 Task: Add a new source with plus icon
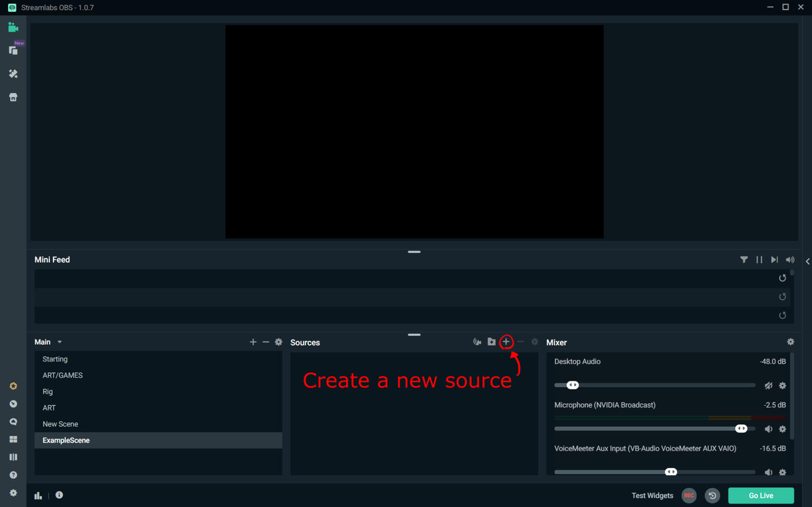pos(506,342)
